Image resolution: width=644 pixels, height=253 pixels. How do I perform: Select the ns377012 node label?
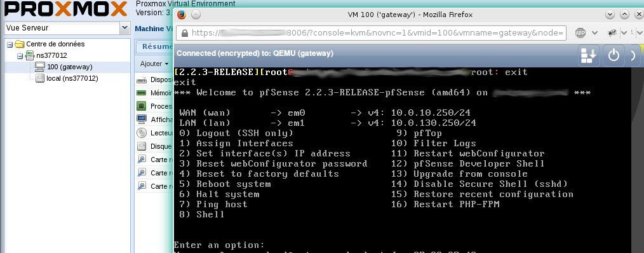(51, 55)
